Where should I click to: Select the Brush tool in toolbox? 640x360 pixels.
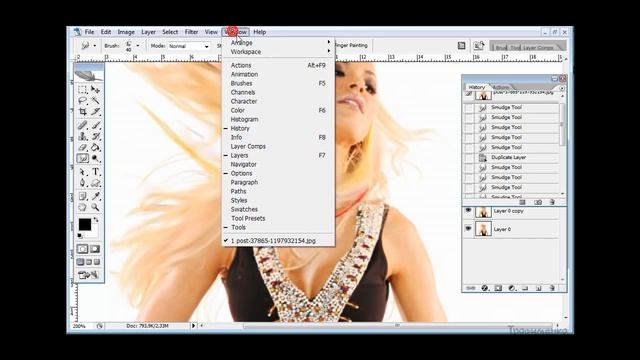(x=96, y=125)
